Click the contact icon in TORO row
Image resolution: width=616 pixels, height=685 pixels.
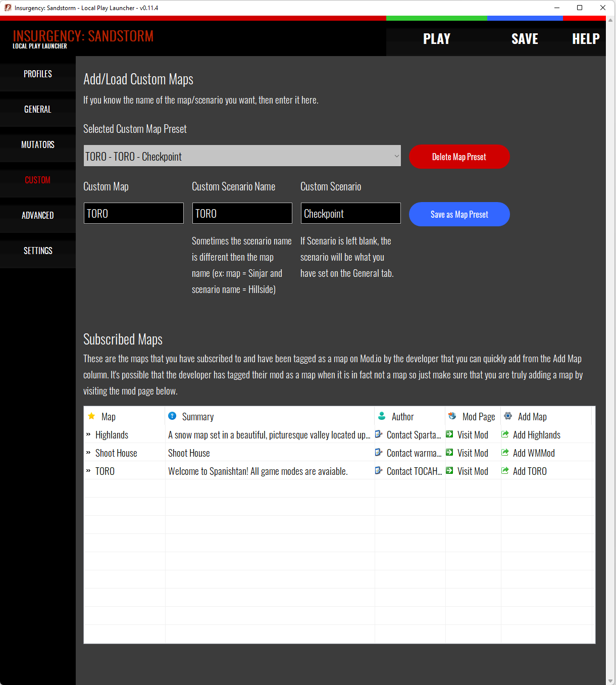[379, 471]
